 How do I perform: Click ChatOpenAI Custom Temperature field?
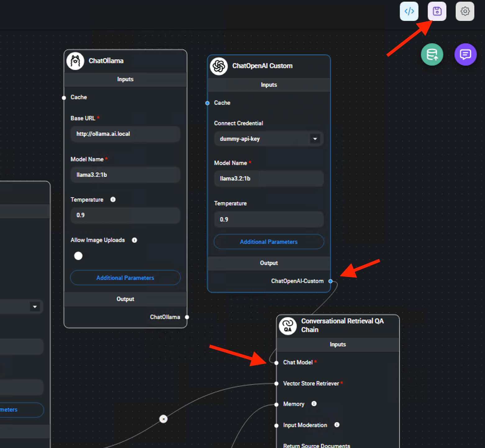pyautogui.click(x=269, y=219)
